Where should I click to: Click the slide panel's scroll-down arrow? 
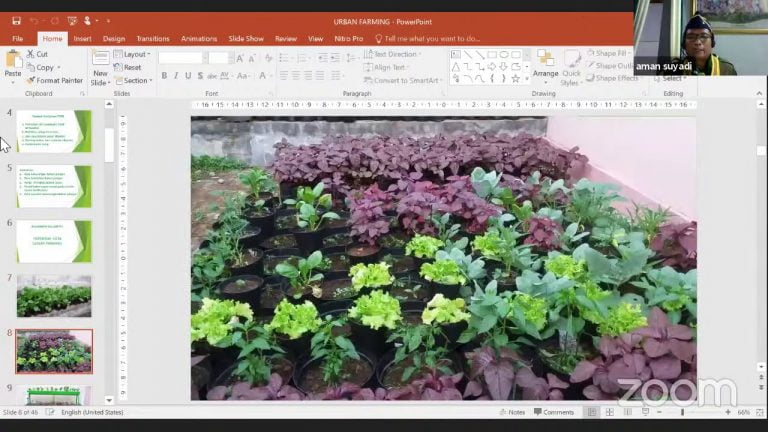(109, 400)
